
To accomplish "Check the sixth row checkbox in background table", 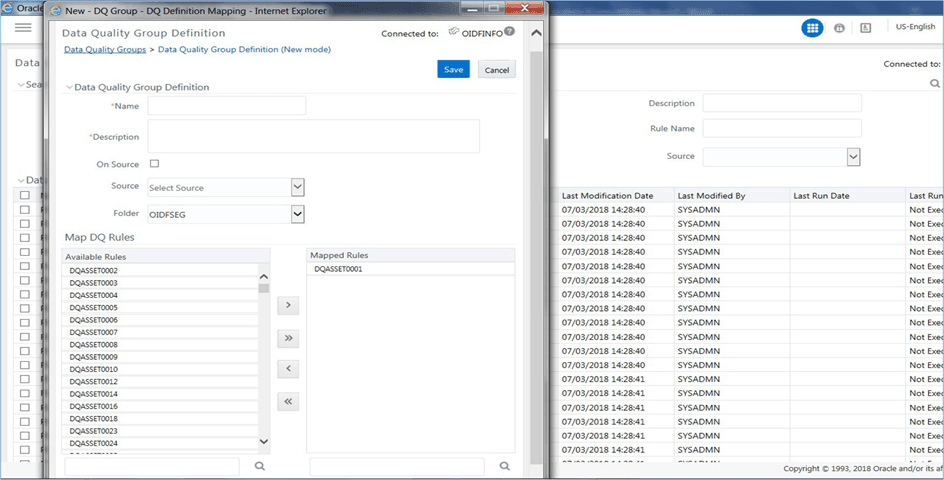I will [x=25, y=280].
